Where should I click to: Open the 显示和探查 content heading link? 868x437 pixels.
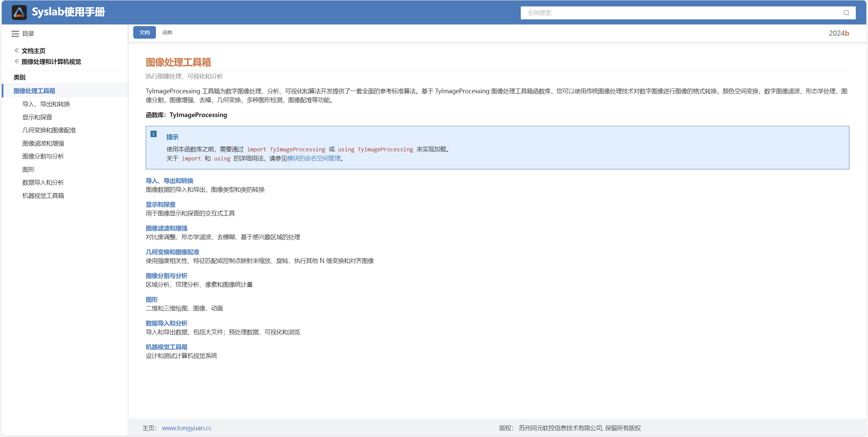pyautogui.click(x=161, y=205)
